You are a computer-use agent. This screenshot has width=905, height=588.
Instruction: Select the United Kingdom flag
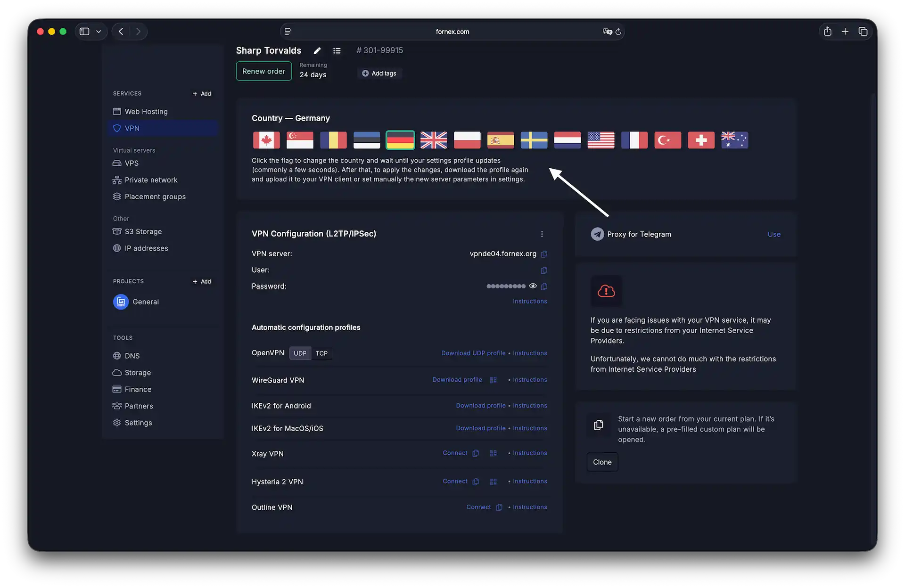pos(434,140)
